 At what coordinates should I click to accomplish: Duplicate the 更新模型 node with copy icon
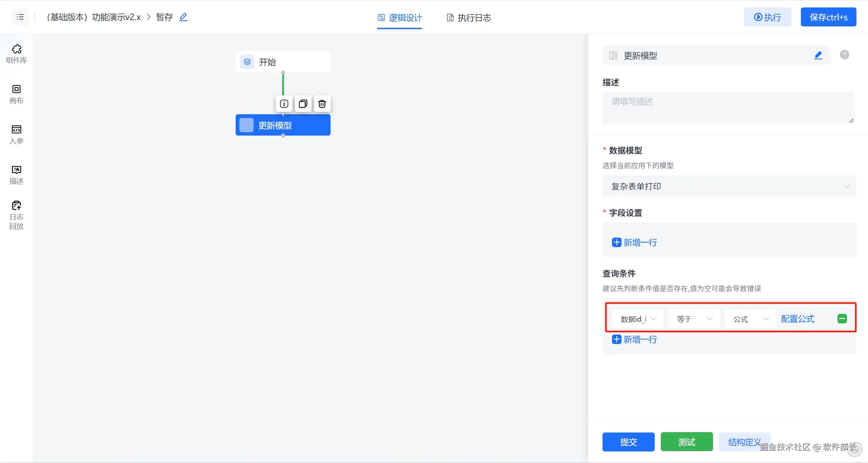point(303,104)
